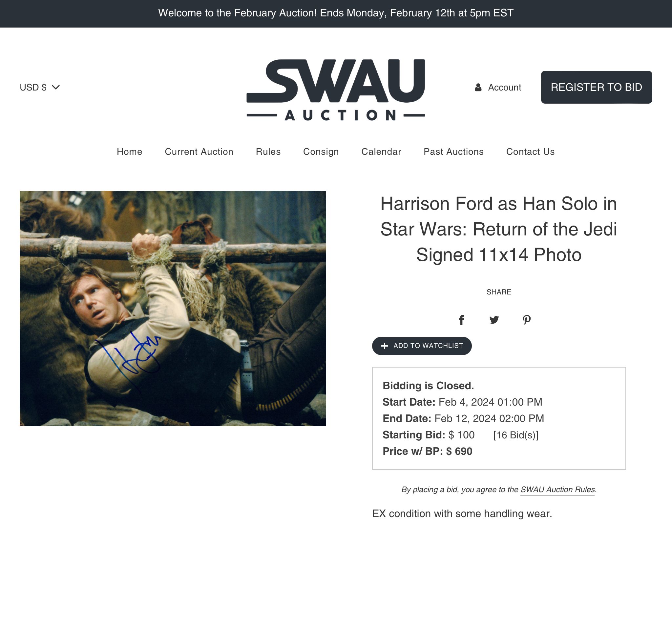Go to the Home menu item
This screenshot has height=623, width=672.
(x=130, y=152)
